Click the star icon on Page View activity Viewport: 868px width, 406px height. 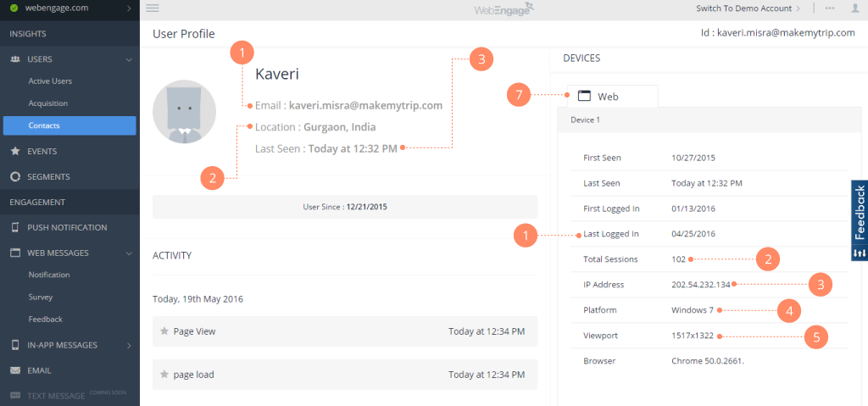(x=164, y=331)
